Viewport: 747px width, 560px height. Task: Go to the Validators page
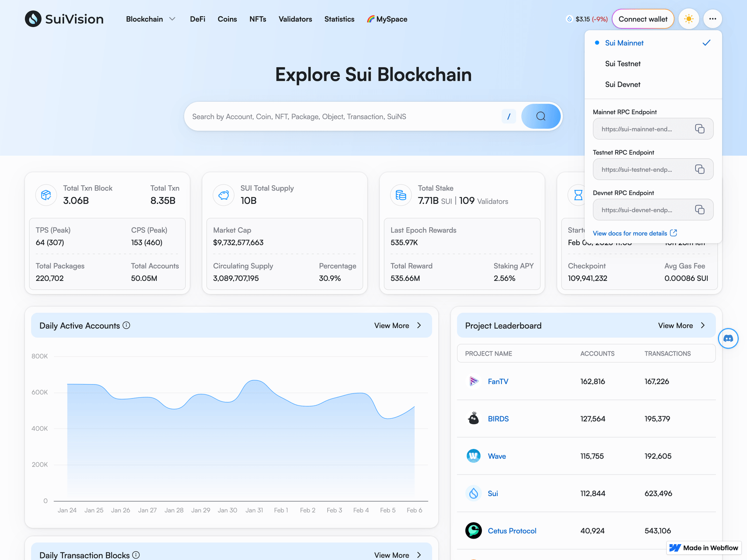click(295, 19)
